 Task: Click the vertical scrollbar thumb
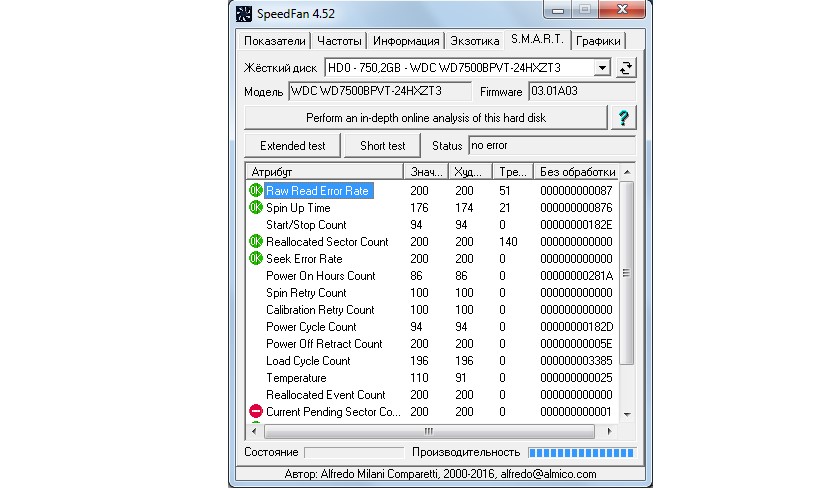click(627, 273)
